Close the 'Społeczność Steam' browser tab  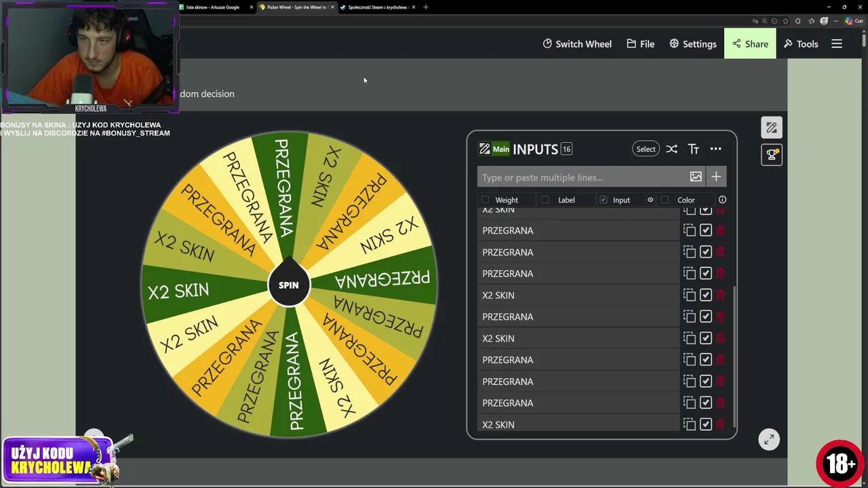pyautogui.click(x=413, y=7)
